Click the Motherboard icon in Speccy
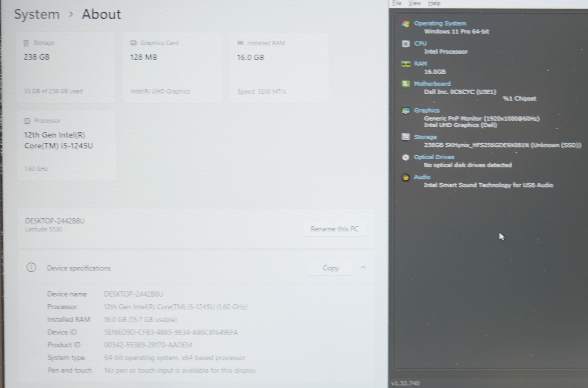Viewport: 588px width, 388px height. (406, 84)
